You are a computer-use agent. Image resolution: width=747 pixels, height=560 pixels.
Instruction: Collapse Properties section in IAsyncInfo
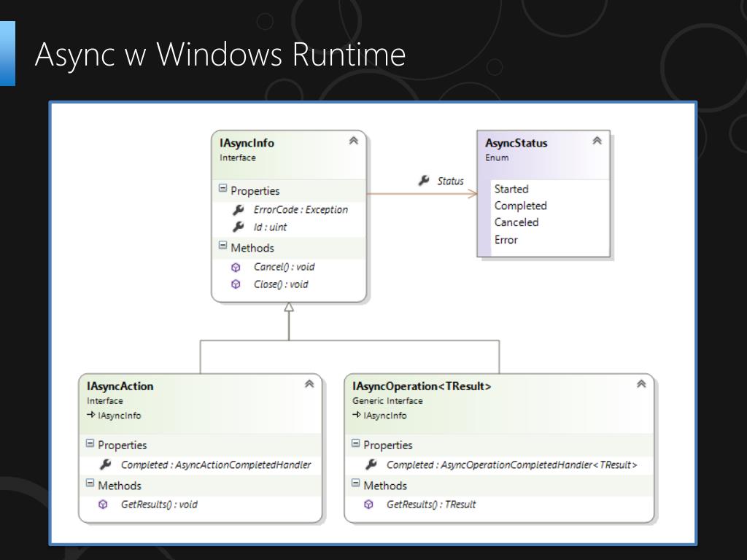pos(222,188)
